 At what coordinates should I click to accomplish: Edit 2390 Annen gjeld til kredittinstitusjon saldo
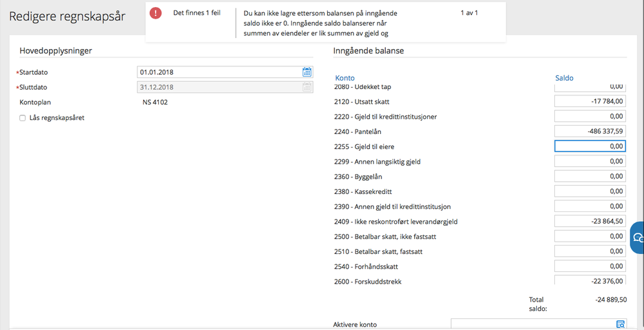tap(590, 206)
